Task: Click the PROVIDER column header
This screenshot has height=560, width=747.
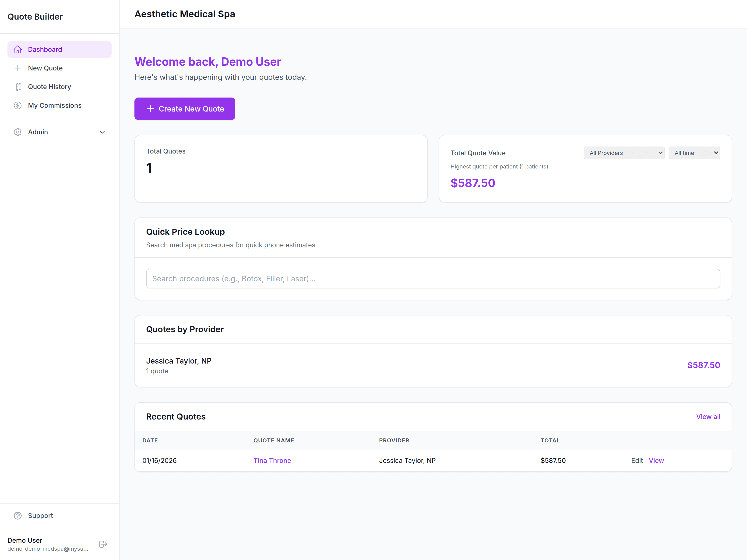Action: (x=394, y=440)
